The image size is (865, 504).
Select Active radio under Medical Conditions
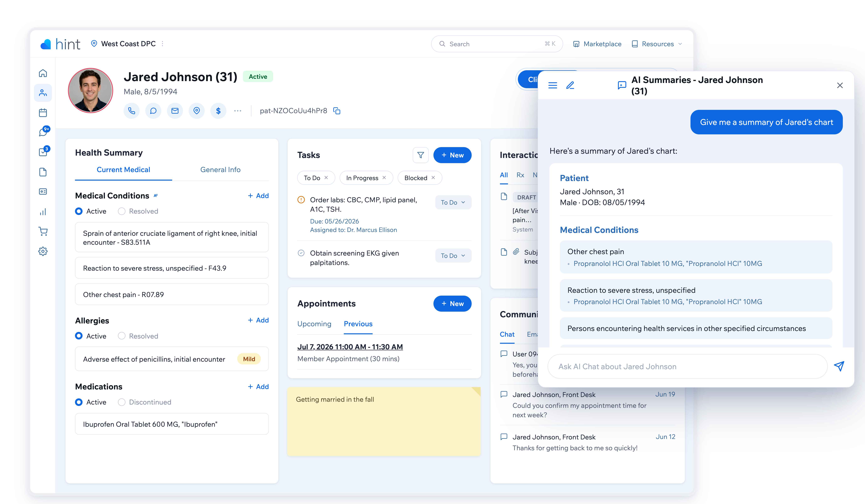[x=79, y=211]
